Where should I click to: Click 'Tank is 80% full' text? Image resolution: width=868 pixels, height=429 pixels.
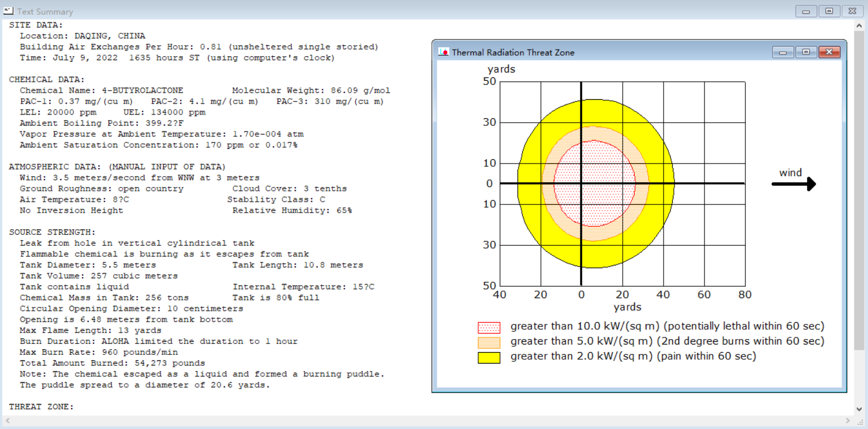(x=276, y=298)
